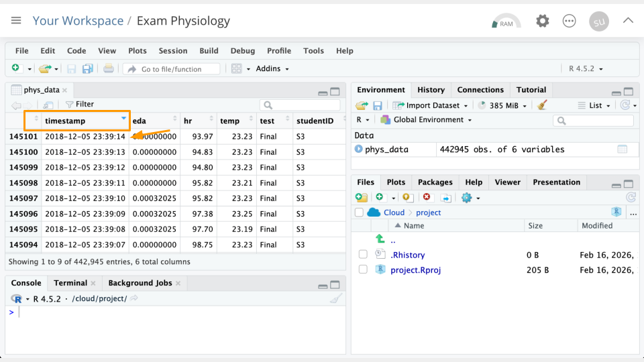644x362 pixels.
Task: Click the New Folder icon in Files pane
Action: click(362, 197)
